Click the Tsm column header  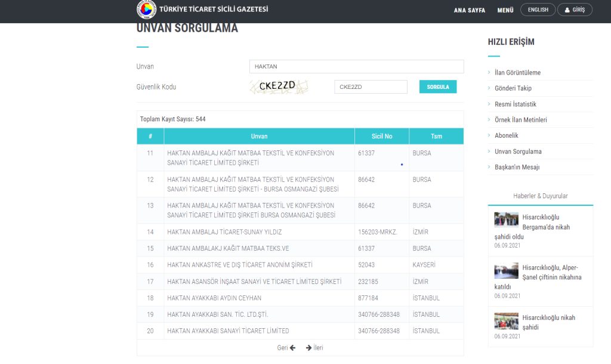coord(436,137)
